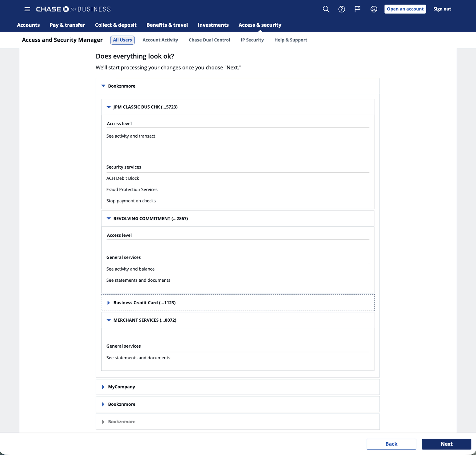Screen dimensions: 476x455
Task: Open Help & Support tab
Action: pyautogui.click(x=291, y=40)
